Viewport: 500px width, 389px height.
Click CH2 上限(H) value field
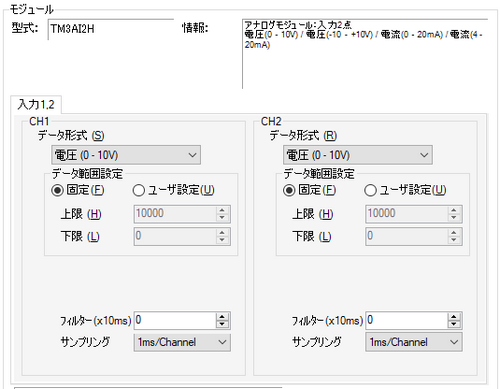407,214
